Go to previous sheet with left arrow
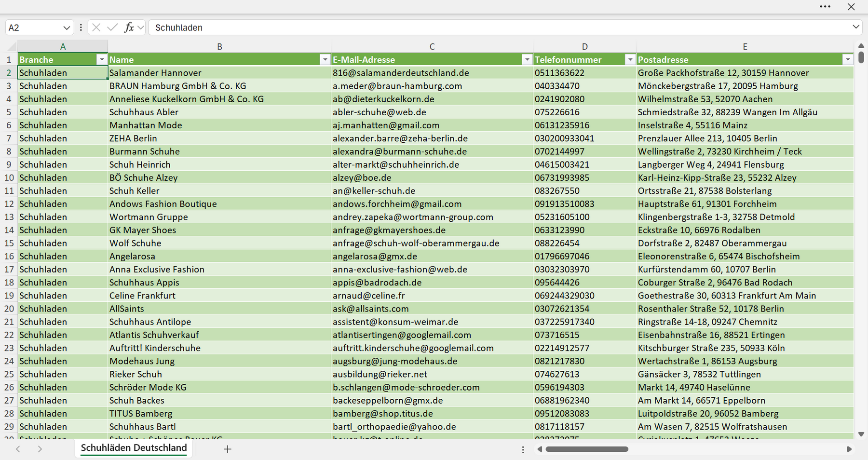The width and height of the screenshot is (868, 460). (18, 449)
